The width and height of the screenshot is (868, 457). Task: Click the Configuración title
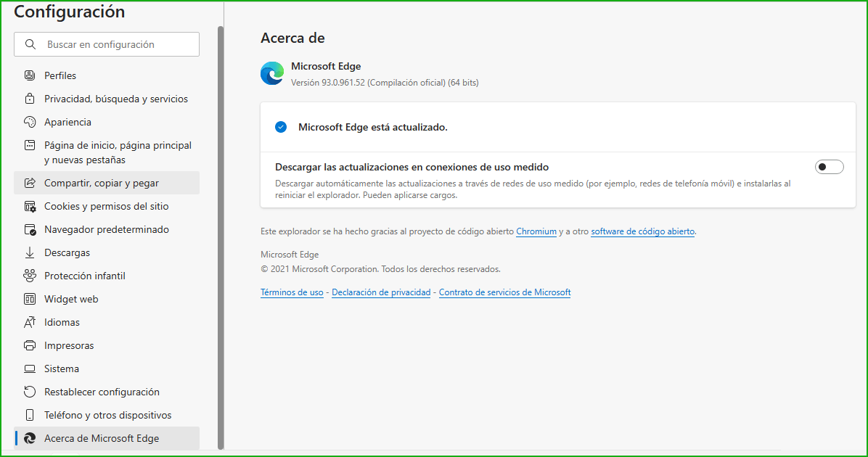[x=69, y=12]
